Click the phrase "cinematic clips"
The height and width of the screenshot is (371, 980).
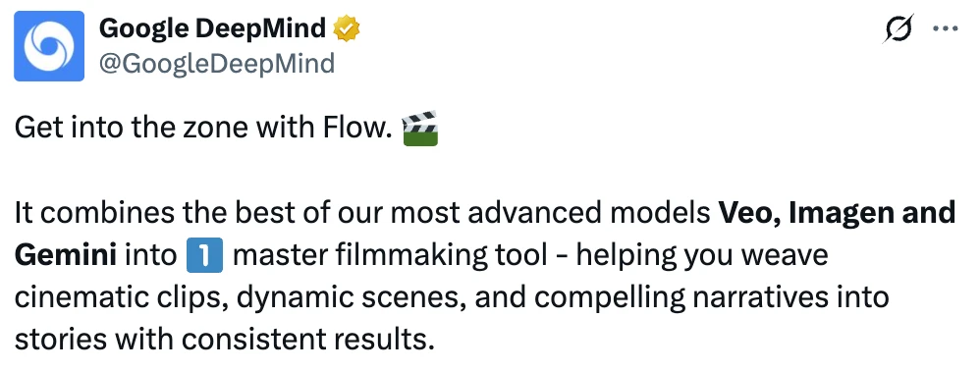(116, 298)
